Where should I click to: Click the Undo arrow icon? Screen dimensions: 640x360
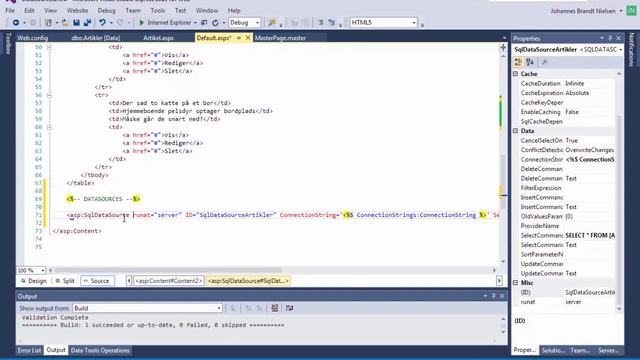(102, 23)
